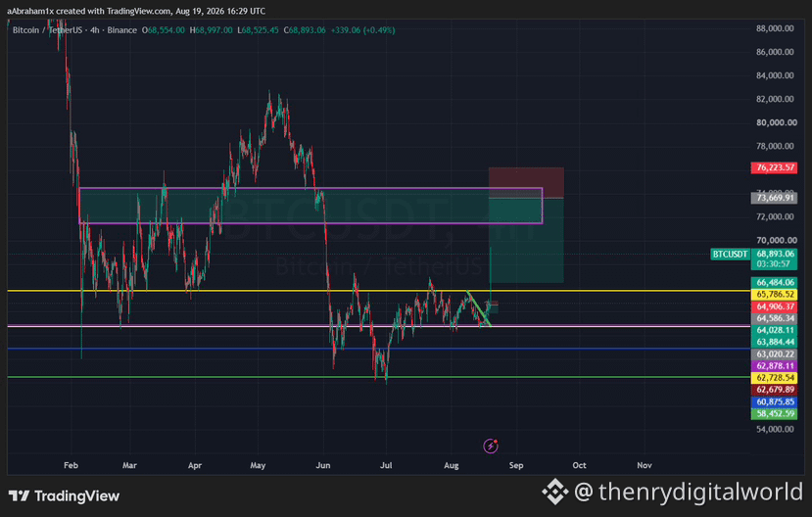Viewport: 812px width, 517px height.
Task: Click the high value H68,997.00
Action: click(211, 30)
